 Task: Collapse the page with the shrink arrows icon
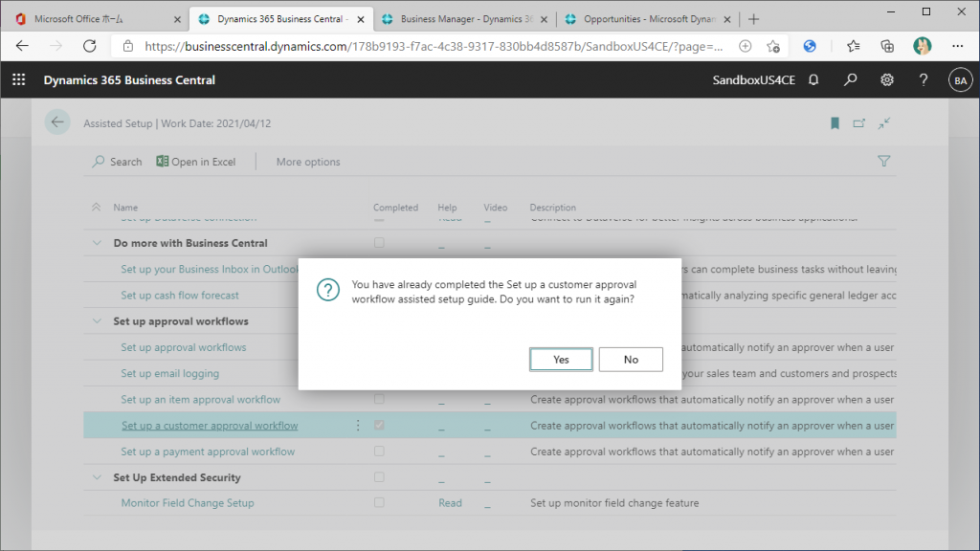[883, 123]
